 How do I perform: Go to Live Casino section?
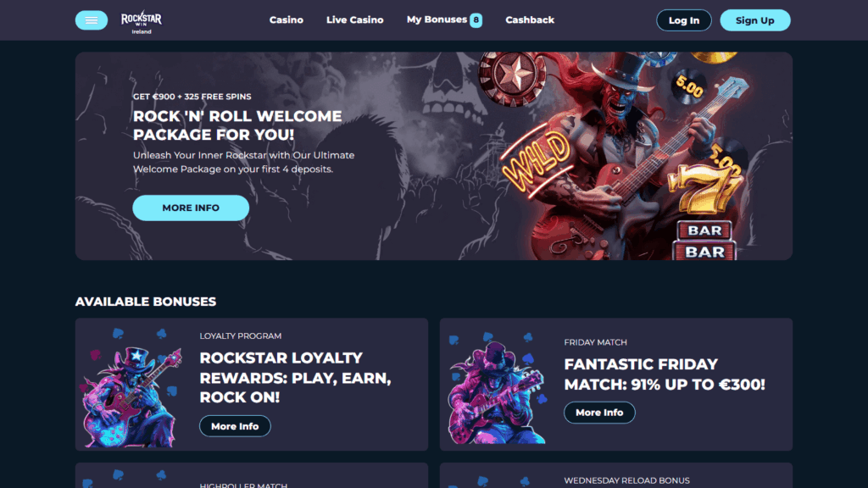pos(355,20)
